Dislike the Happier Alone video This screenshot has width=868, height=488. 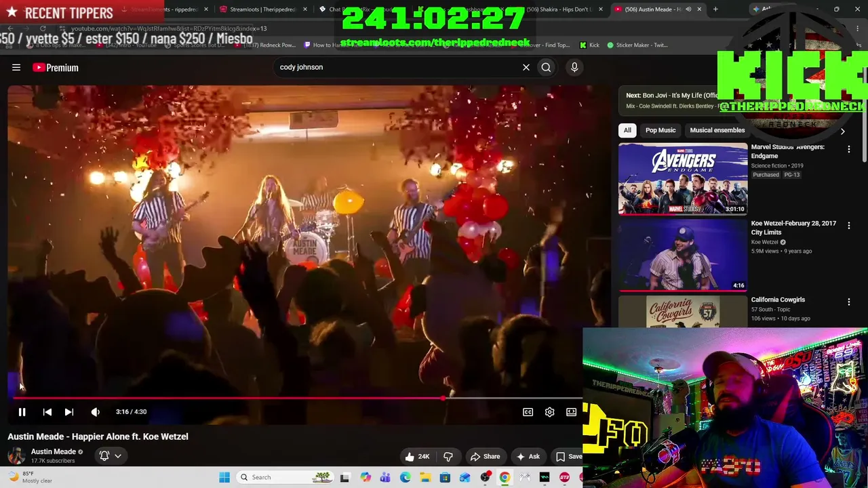coord(448,457)
